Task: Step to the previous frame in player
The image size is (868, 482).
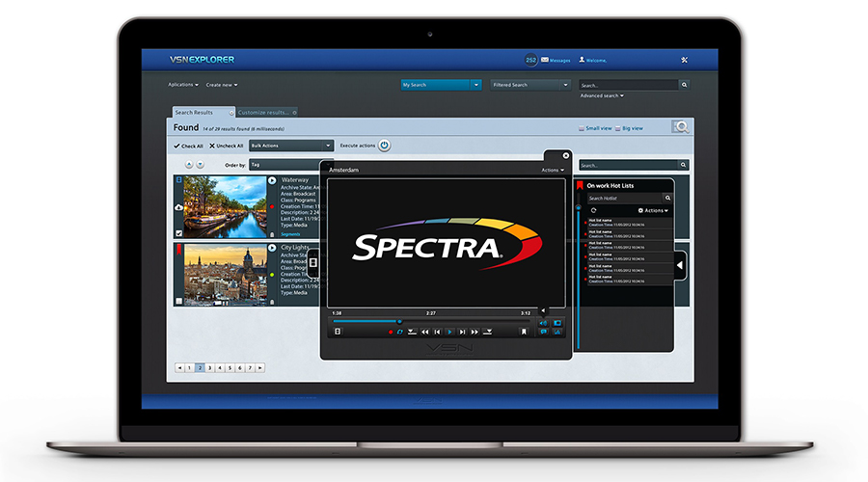Action: pyautogui.click(x=437, y=332)
